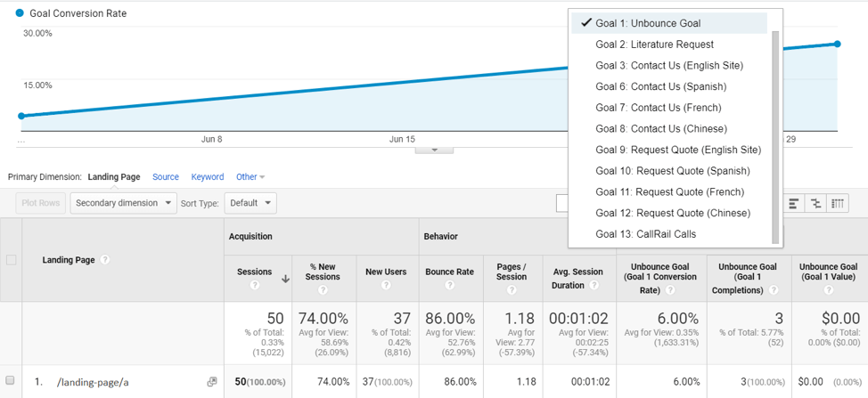The width and height of the screenshot is (868, 398).
Task: Collapse the chart using the arrow handle below it
Action: [435, 150]
